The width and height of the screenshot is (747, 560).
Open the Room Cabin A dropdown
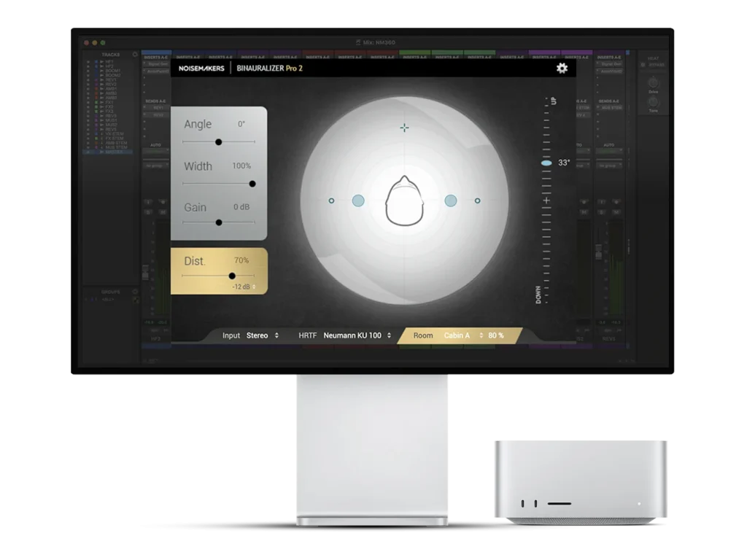pos(458,335)
